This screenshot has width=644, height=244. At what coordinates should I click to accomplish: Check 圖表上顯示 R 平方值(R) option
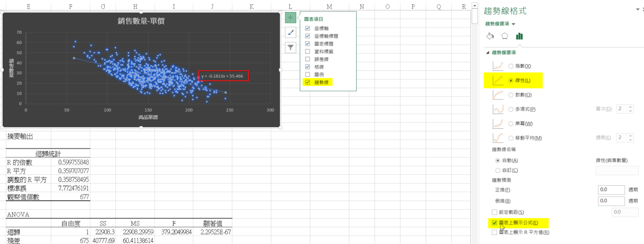[494, 232]
